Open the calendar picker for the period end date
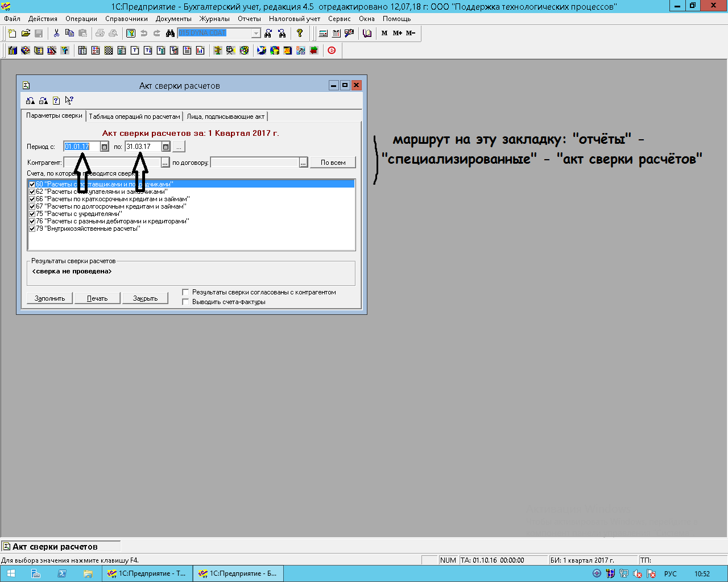 [166, 147]
